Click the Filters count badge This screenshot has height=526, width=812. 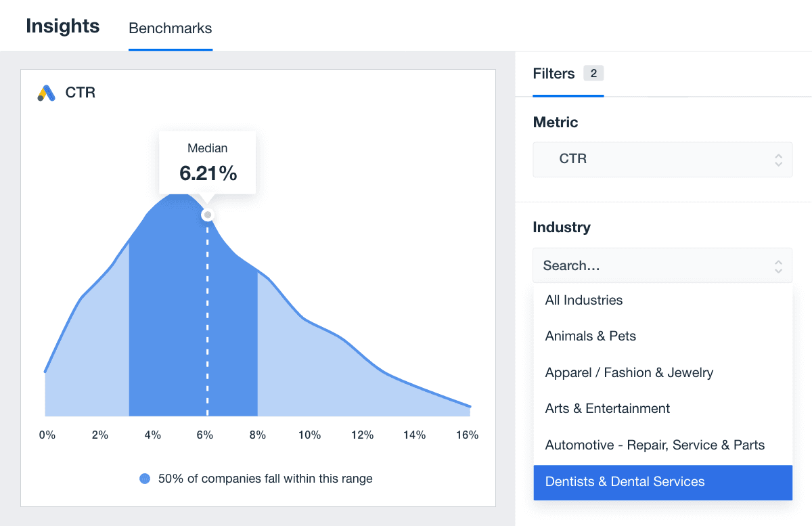[593, 74]
